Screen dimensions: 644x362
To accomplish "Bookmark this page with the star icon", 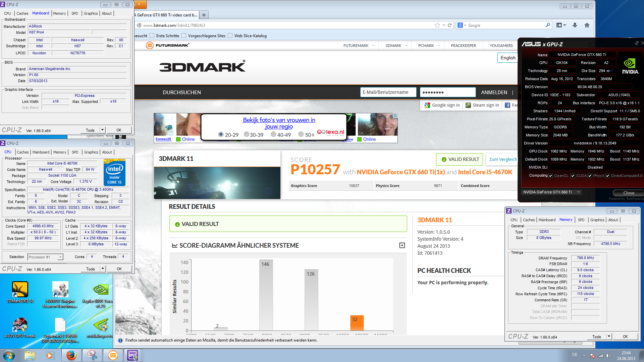I will 437,25.
